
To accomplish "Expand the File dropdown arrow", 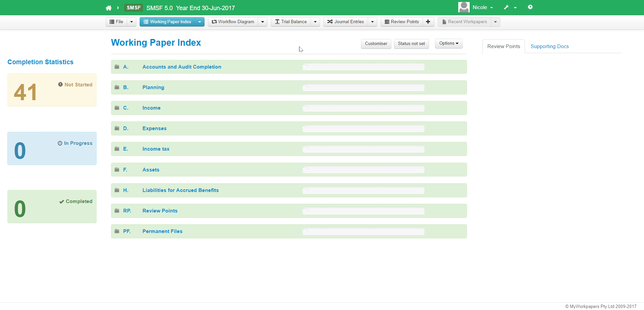I will tap(132, 22).
